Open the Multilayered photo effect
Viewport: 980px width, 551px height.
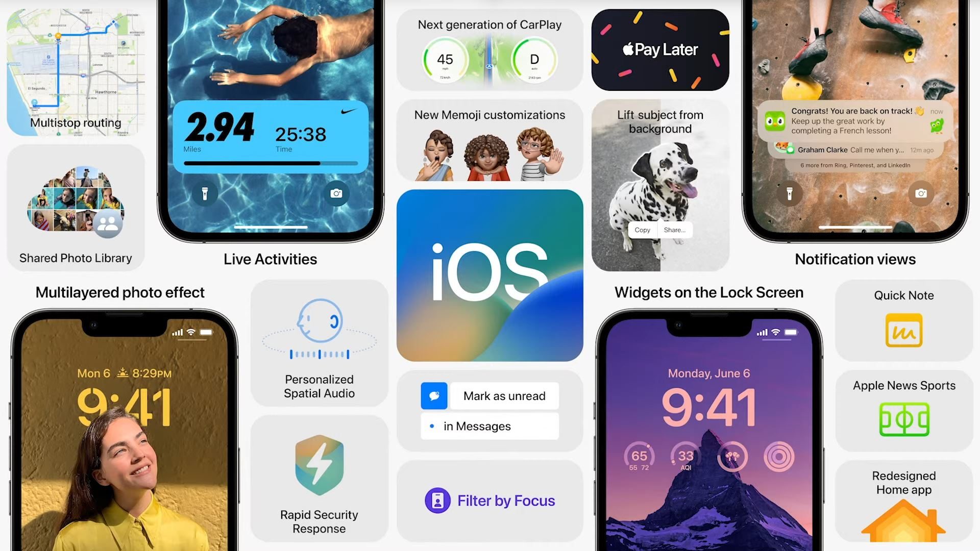point(120,292)
